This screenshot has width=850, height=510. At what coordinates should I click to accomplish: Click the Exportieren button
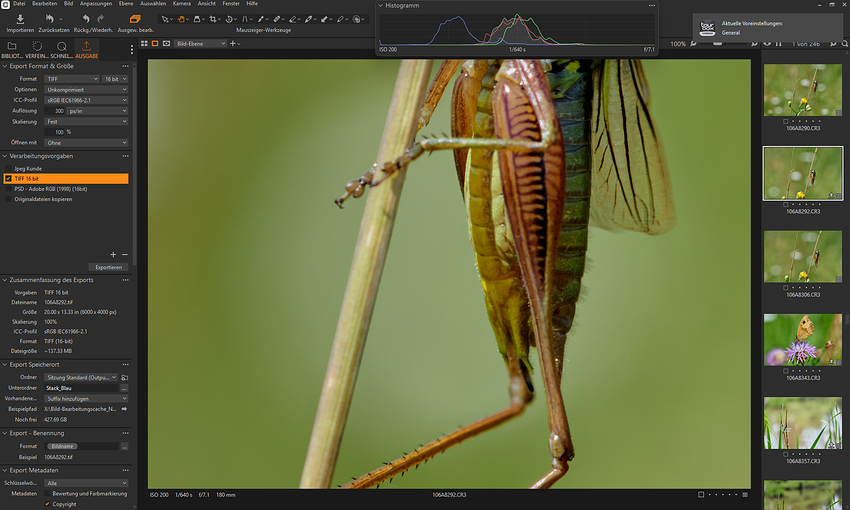(x=108, y=267)
